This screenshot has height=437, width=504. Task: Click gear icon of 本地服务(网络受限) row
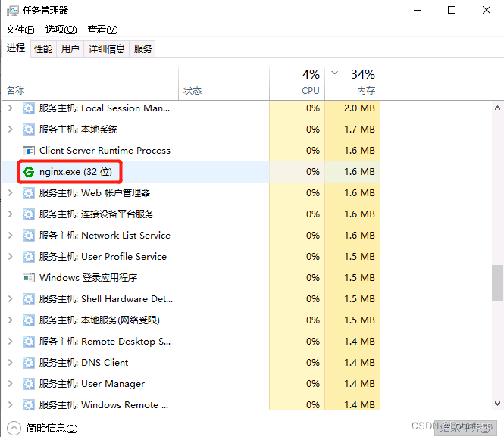[29, 320]
